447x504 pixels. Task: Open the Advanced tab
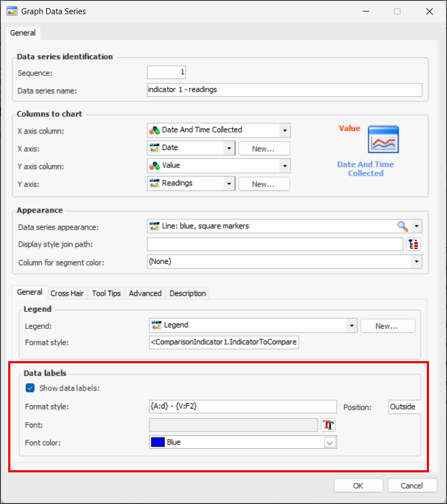point(145,293)
